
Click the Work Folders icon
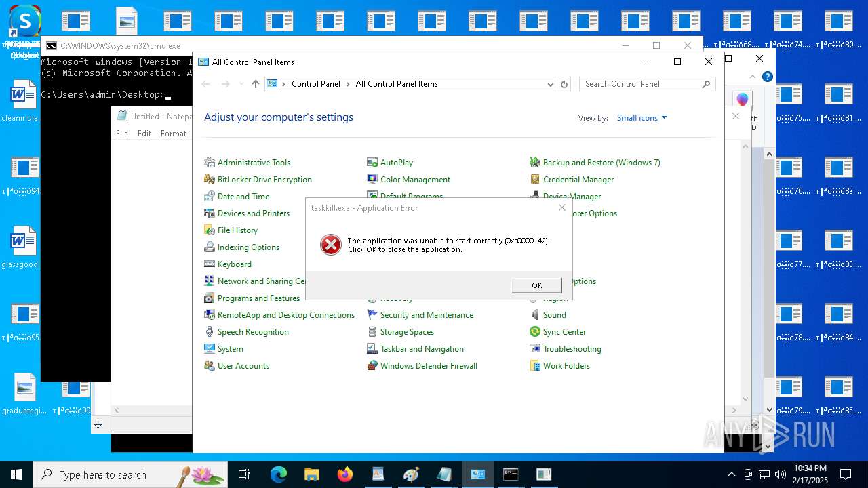[x=535, y=366]
